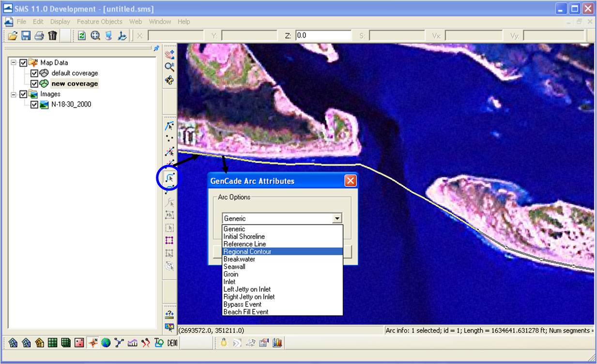Viewport: 597px width, 364px height.
Task: Click the trash can Delete icon
Action: pyautogui.click(x=53, y=35)
